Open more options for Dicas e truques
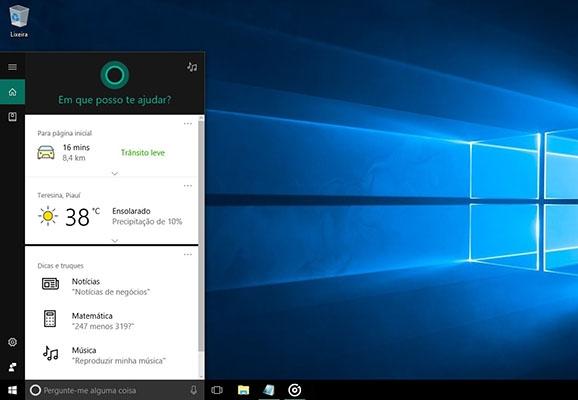Viewport: 578px width, 400px height. pos(188,254)
